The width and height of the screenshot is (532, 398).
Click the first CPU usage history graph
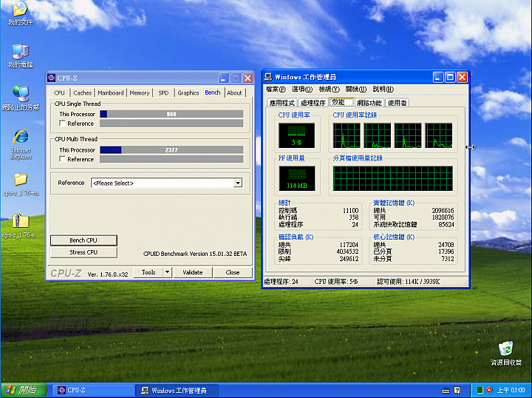tap(347, 135)
